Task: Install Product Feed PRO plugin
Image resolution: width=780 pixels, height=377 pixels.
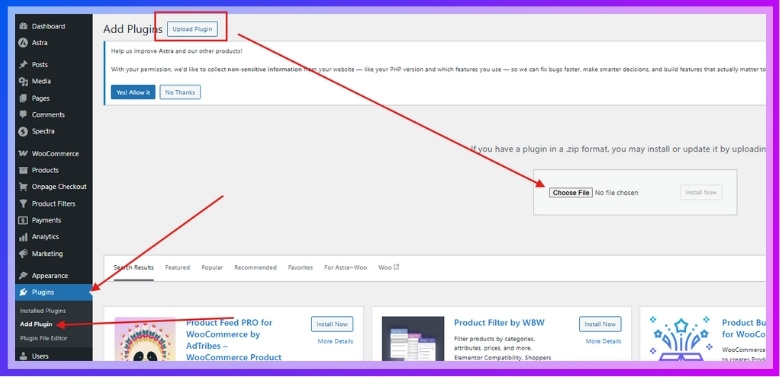Action: (332, 324)
